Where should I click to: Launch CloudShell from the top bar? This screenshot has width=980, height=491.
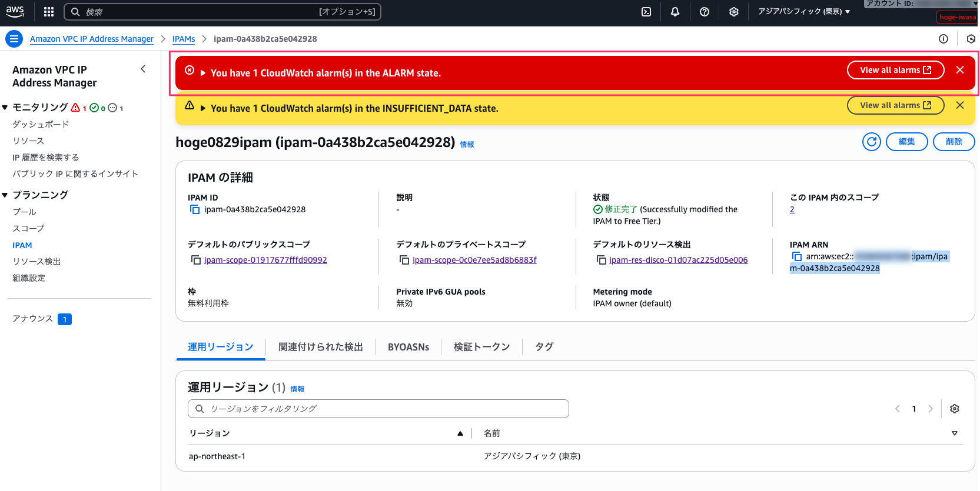coord(646,12)
